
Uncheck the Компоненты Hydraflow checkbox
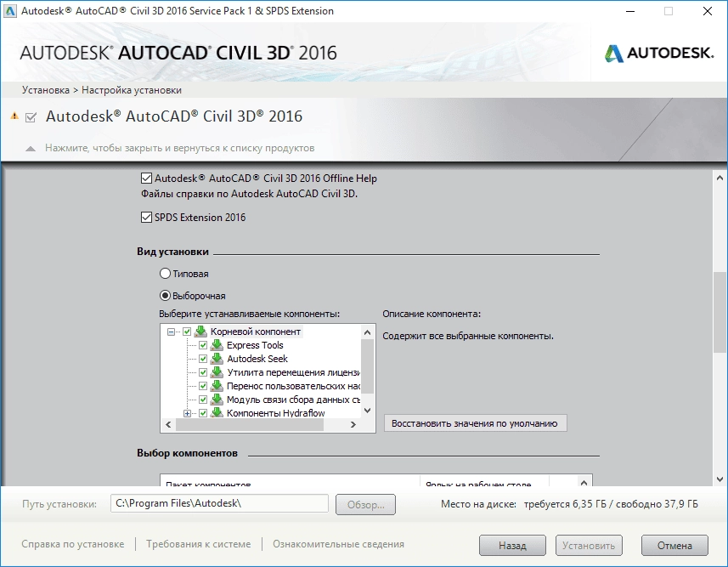tap(203, 412)
